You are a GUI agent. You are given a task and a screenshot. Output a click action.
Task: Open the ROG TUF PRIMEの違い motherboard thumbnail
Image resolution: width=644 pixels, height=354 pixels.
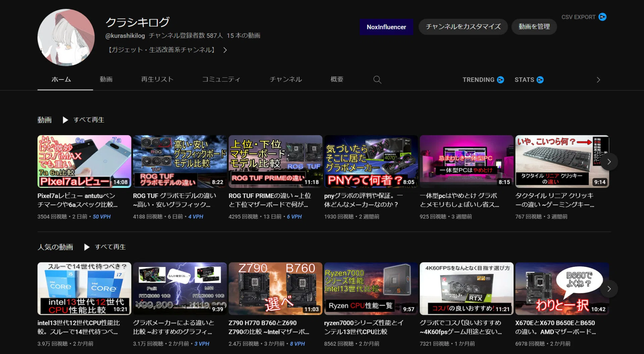point(275,161)
